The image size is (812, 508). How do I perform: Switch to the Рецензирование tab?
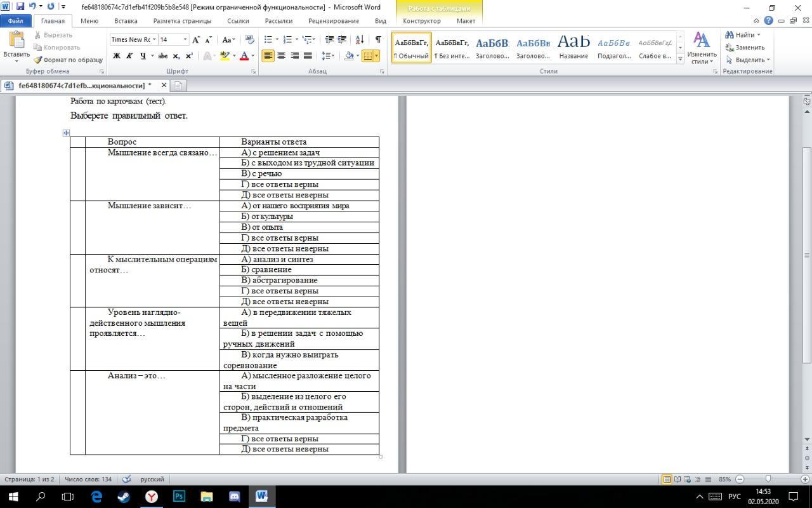click(334, 21)
